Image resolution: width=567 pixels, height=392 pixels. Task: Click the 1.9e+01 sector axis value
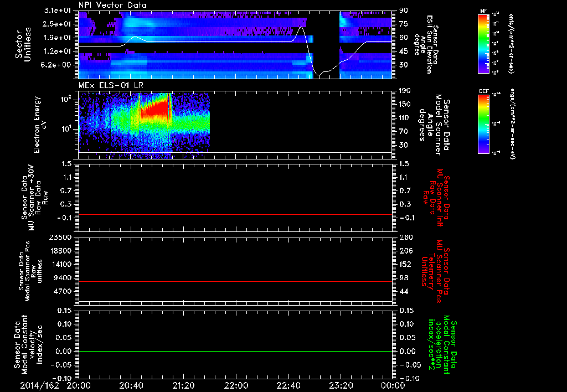(x=58, y=38)
